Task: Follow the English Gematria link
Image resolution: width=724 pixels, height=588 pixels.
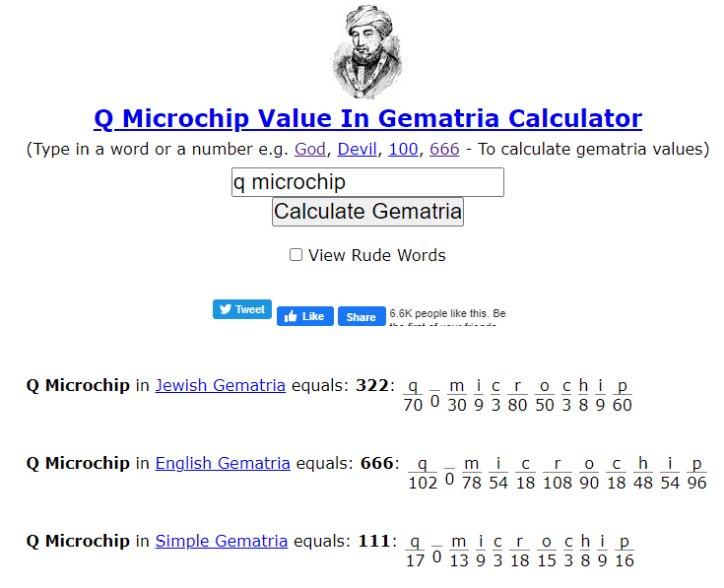Action: [x=223, y=463]
